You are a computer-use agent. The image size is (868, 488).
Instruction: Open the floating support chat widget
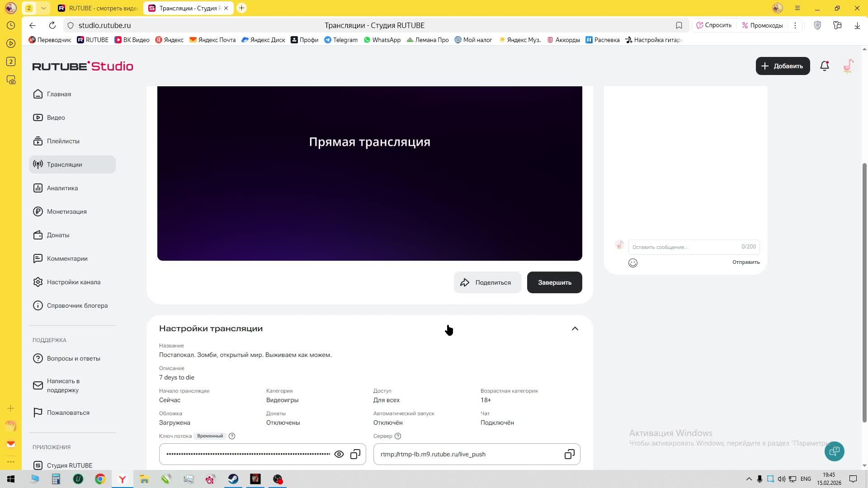click(834, 451)
